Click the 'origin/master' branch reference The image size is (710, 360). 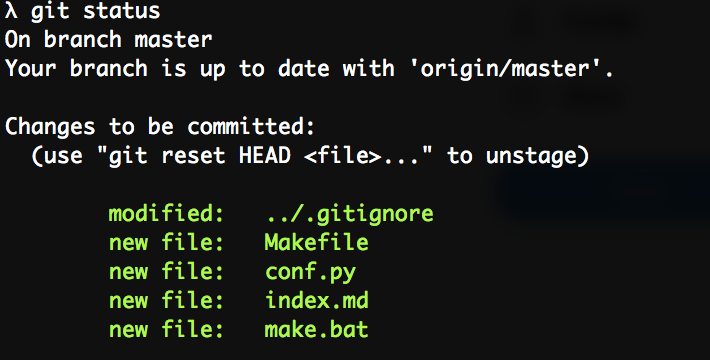512,69
